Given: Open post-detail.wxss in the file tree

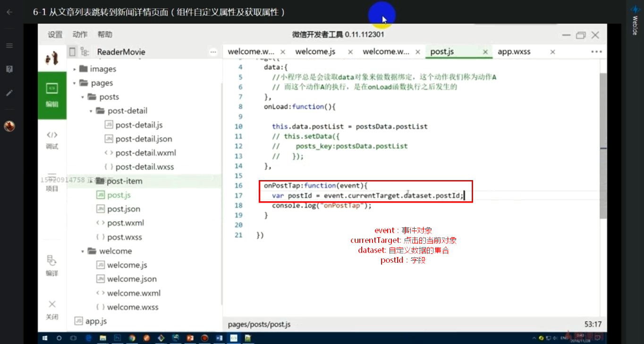Looking at the screenshot, I should tap(144, 167).
